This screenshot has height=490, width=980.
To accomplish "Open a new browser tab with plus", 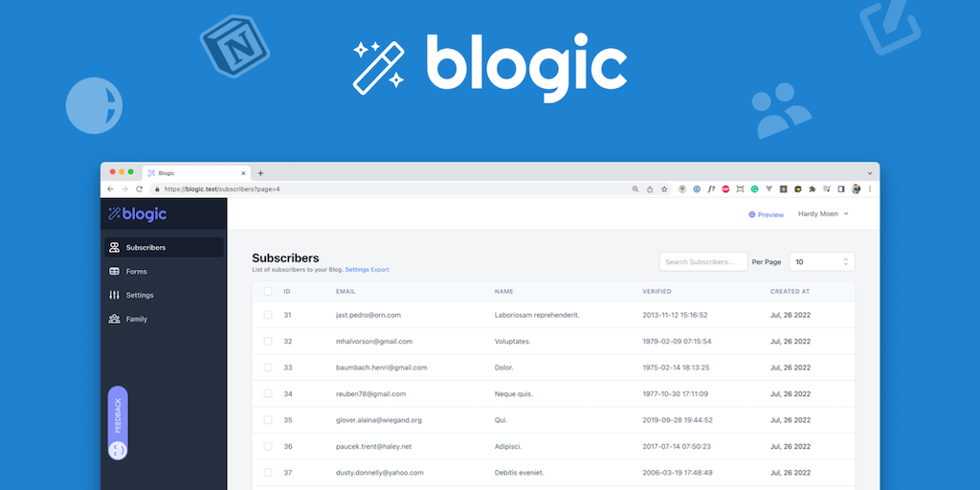I will [260, 173].
